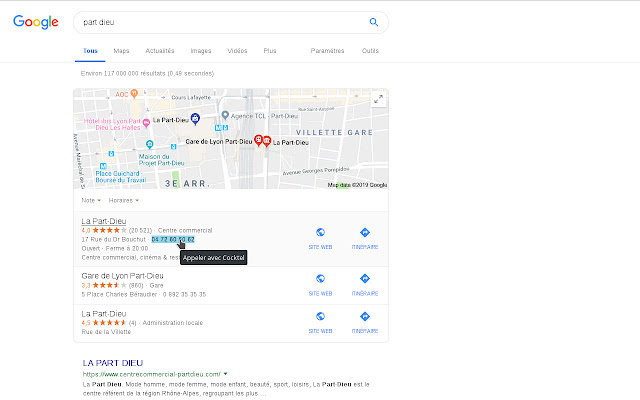Click the results count text Environ 117 000 000

147,73
